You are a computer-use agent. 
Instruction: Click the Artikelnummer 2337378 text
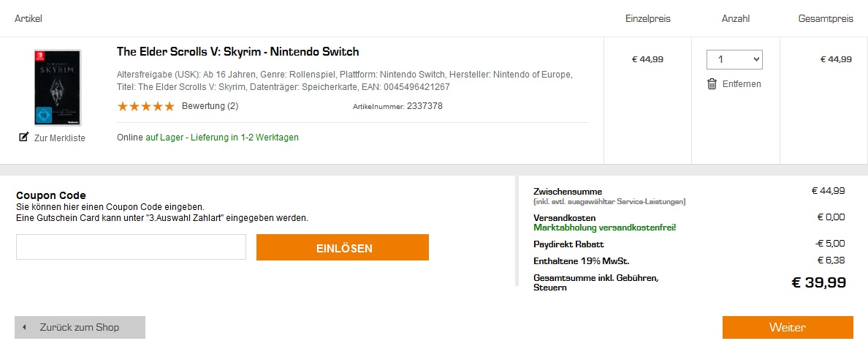[397, 106]
